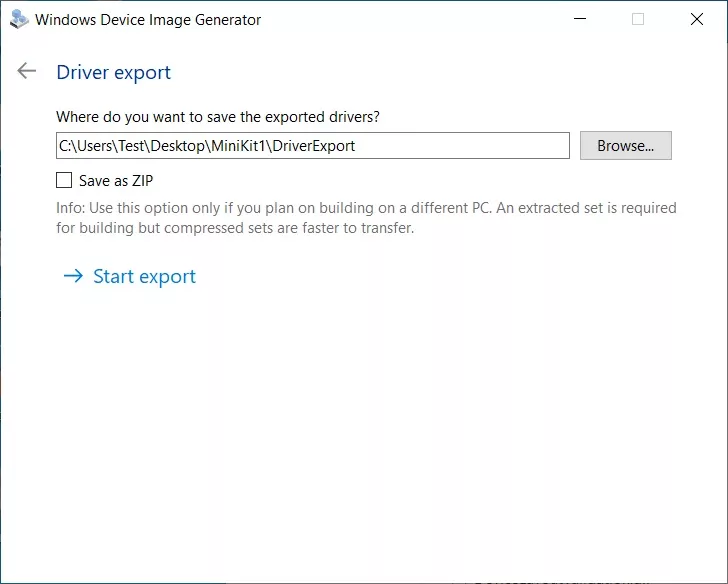Click the Driver export heading
This screenshot has height=584, width=728.
coord(114,72)
